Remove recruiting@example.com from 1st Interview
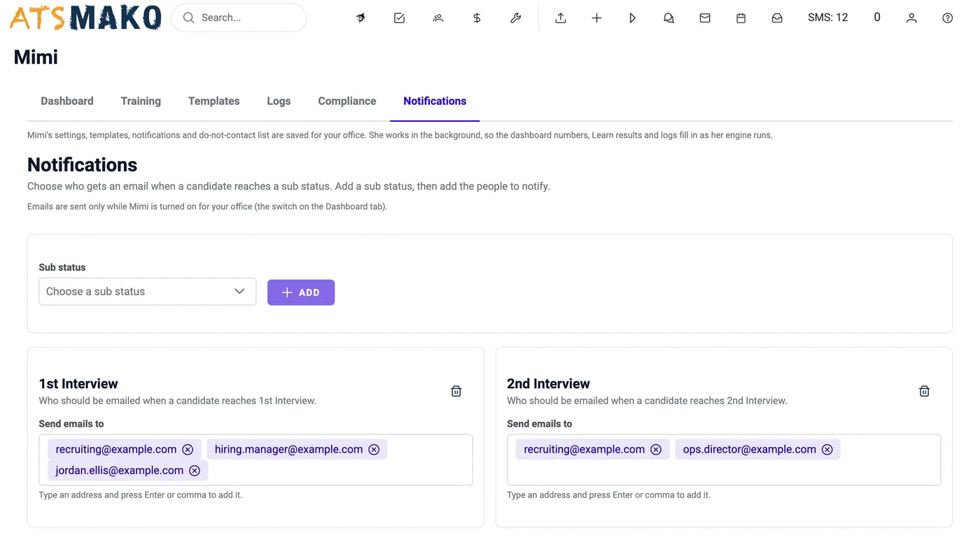Screen dimensions: 980x538 click(x=188, y=449)
